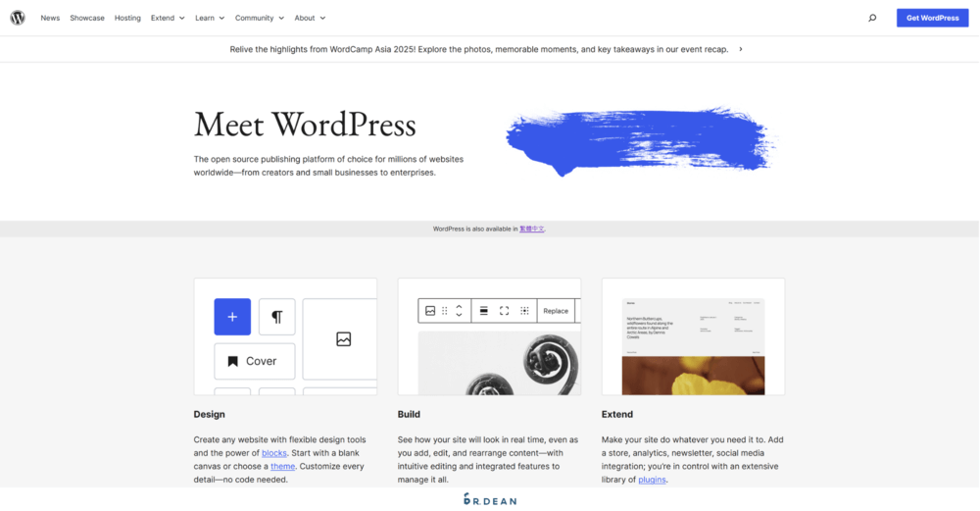Click the arrow after the WordCamp Asia banner
This screenshot has height=511, width=980.
click(741, 49)
